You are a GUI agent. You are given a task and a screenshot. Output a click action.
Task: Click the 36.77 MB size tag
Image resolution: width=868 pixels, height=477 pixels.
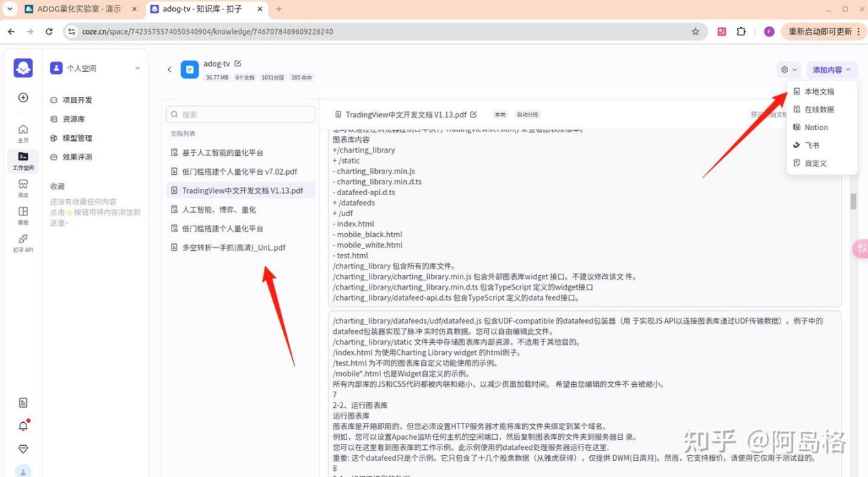tap(217, 78)
